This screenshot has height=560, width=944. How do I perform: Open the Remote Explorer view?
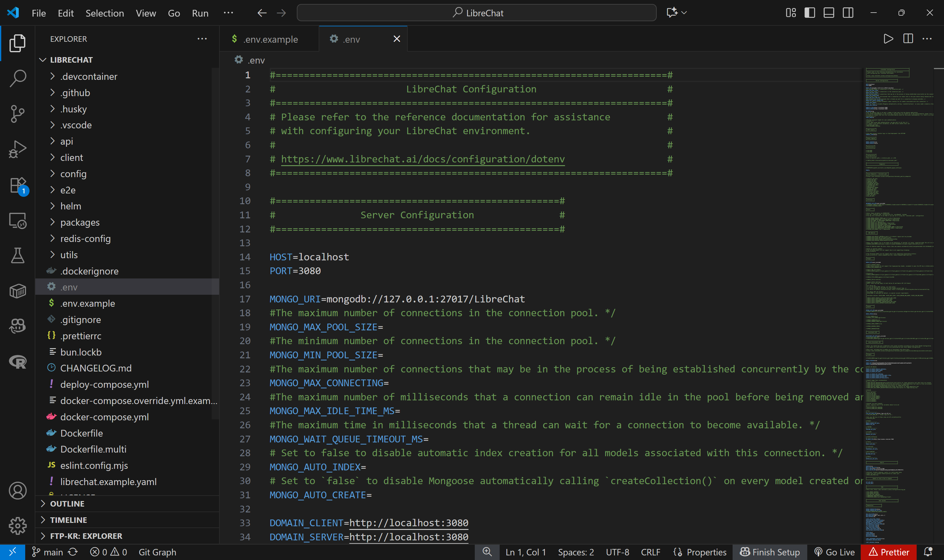(18, 221)
